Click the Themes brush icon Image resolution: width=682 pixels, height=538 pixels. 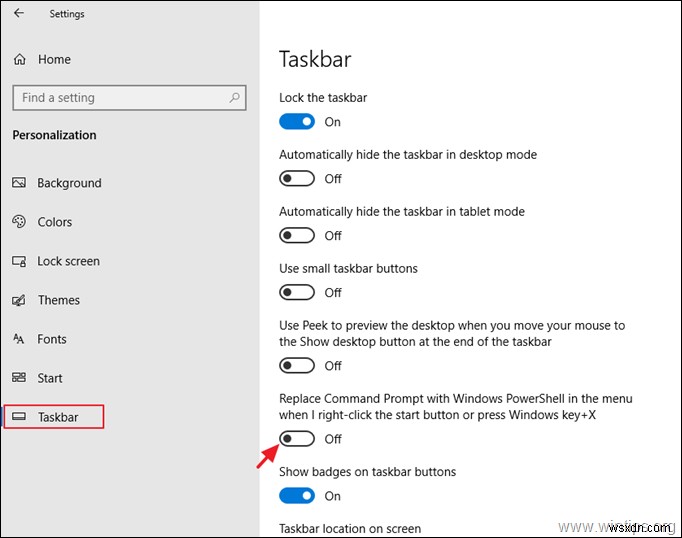19,300
